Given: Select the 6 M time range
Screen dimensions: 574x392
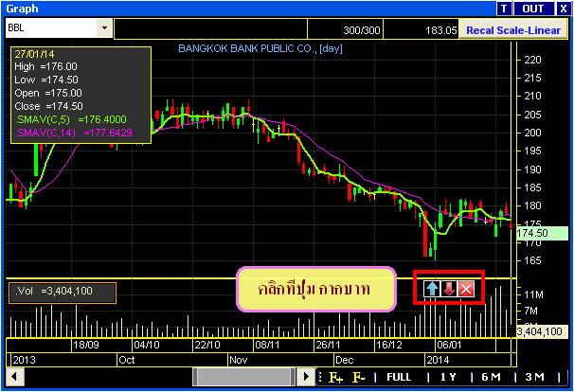Looking at the screenshot, I should [491, 377].
